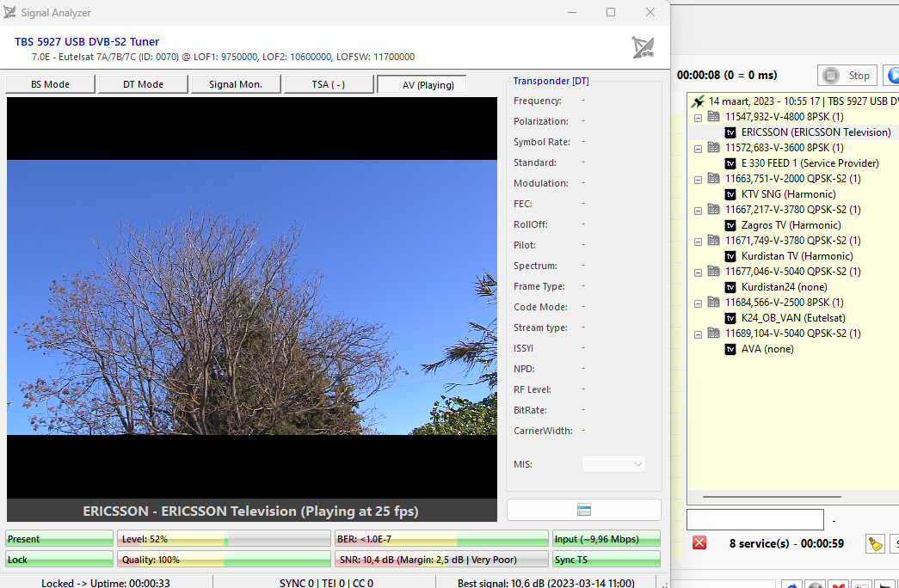Click the TBS satellite dish logo icon
Screen dimensions: 899x588
point(643,46)
